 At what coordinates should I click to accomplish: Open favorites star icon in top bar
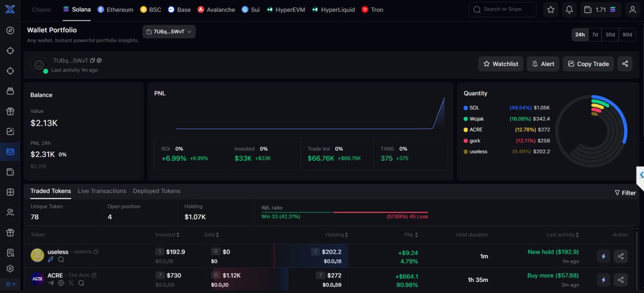pyautogui.click(x=551, y=10)
